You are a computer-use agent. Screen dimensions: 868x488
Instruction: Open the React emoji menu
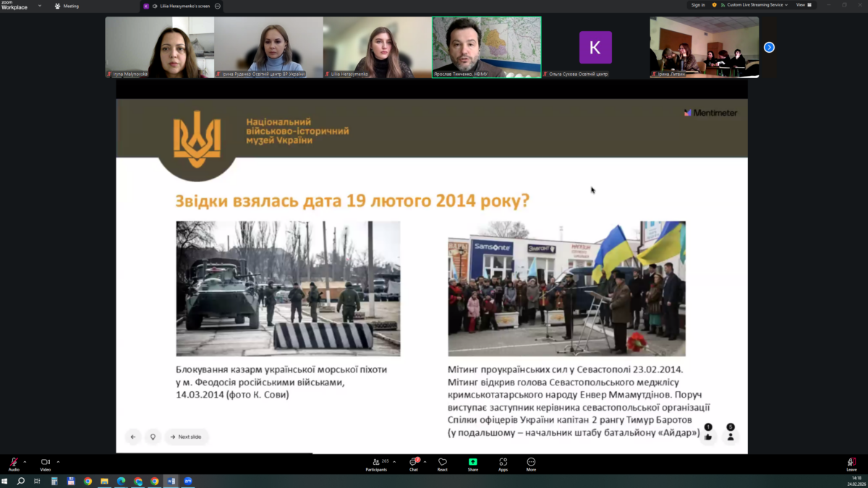(443, 463)
